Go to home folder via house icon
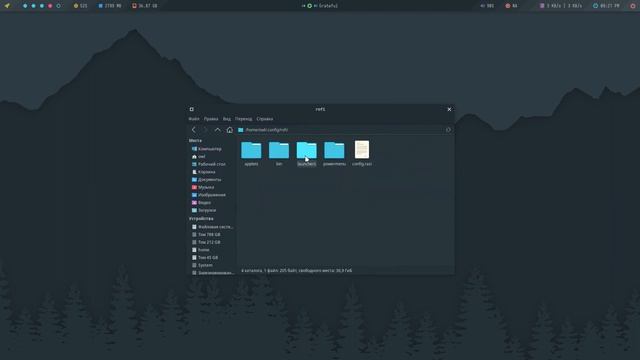This screenshot has width=640, height=360. pyautogui.click(x=230, y=130)
